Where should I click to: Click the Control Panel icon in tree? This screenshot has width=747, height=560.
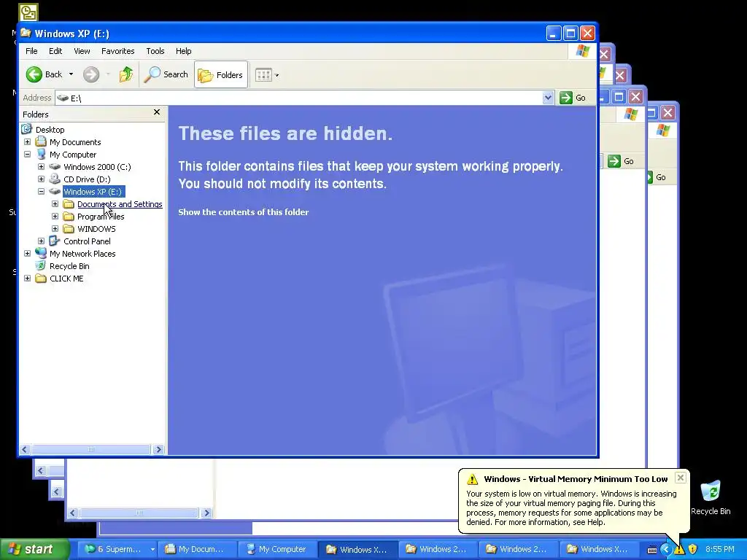55,241
